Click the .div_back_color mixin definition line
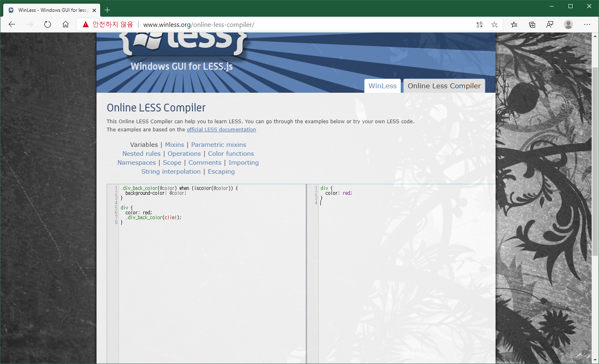599x364 pixels. pyautogui.click(x=179, y=188)
